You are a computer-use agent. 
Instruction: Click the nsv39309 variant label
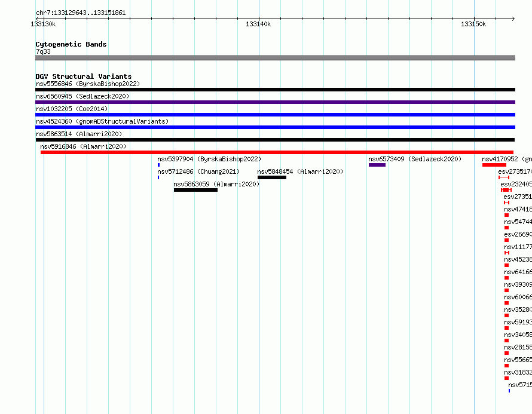pos(518,284)
